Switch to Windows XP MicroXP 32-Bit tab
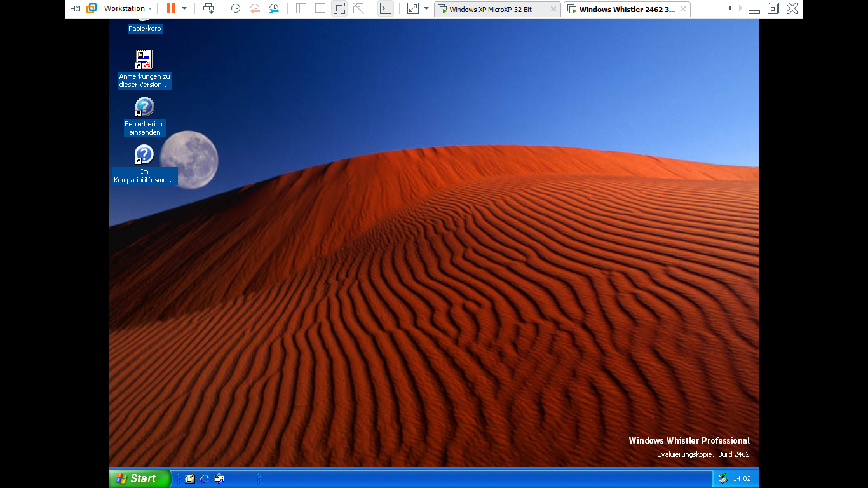The image size is (868, 488). pos(490,10)
